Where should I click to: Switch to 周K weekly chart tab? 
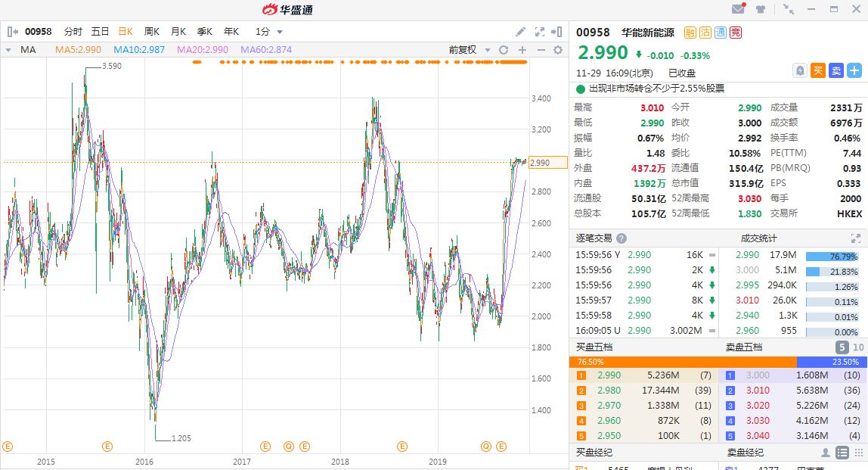tap(151, 32)
